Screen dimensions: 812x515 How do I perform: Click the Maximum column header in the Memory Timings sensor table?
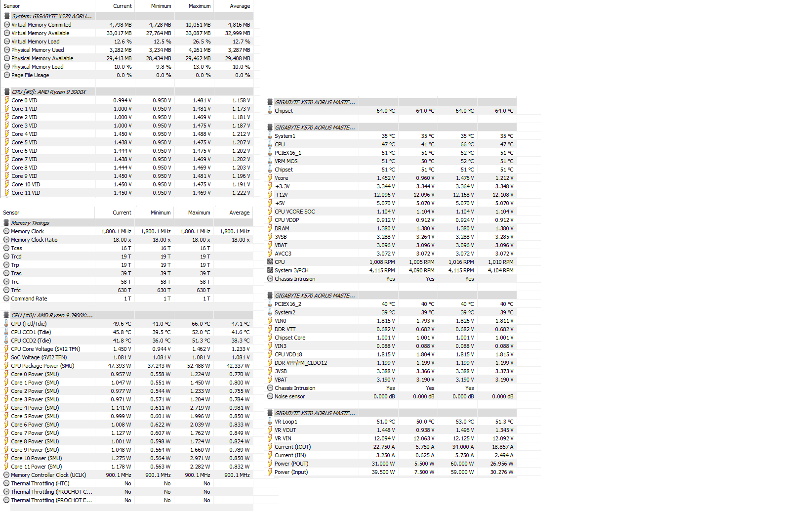pyautogui.click(x=199, y=213)
